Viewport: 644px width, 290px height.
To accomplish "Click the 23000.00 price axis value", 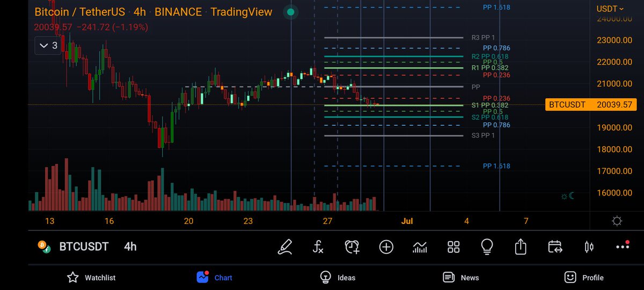I will click(x=614, y=40).
